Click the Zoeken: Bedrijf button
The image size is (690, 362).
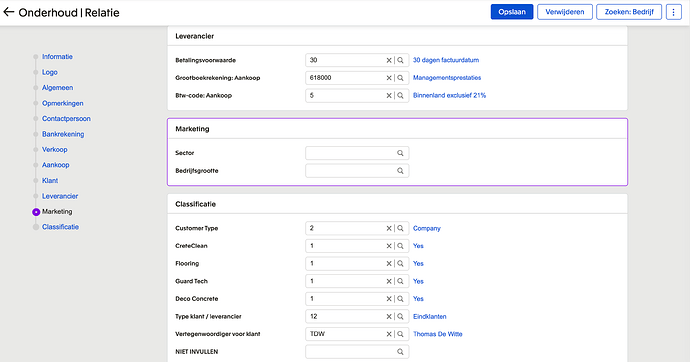pos(629,12)
